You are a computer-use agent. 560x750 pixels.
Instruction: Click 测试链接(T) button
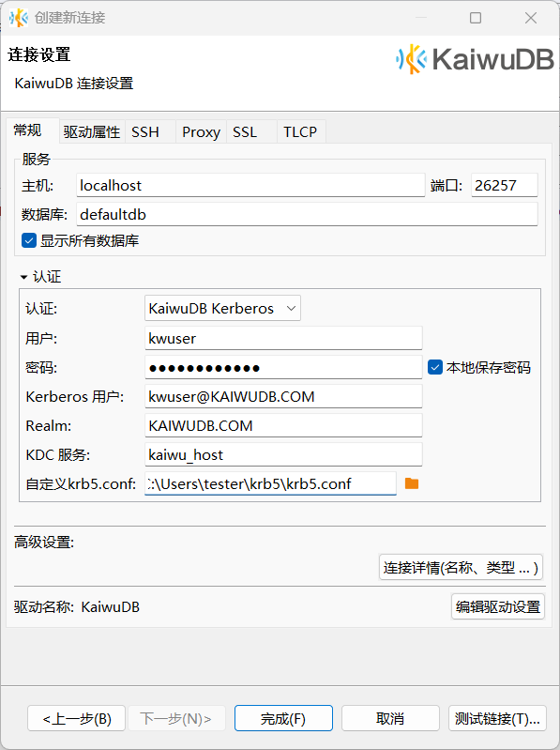(497, 718)
